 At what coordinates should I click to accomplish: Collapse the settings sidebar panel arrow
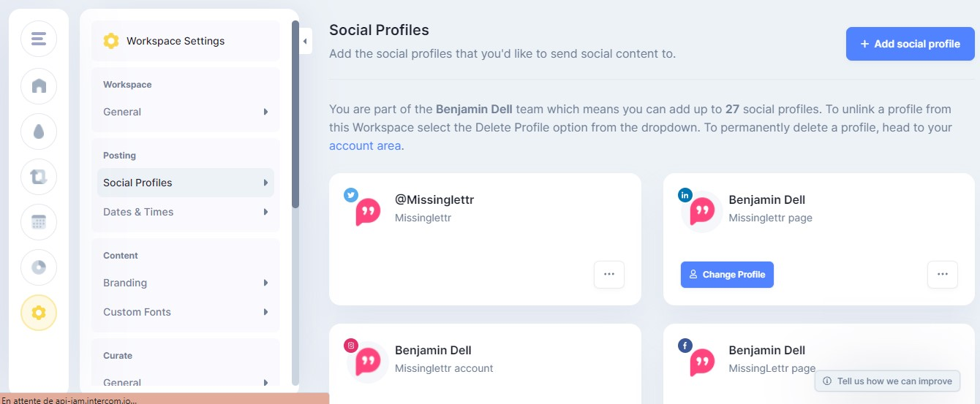(x=305, y=41)
